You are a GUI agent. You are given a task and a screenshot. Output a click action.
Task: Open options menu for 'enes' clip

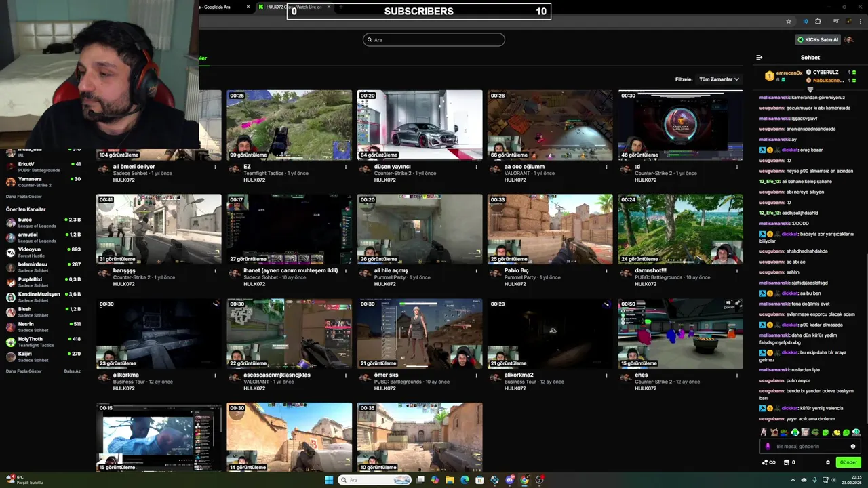click(x=737, y=375)
